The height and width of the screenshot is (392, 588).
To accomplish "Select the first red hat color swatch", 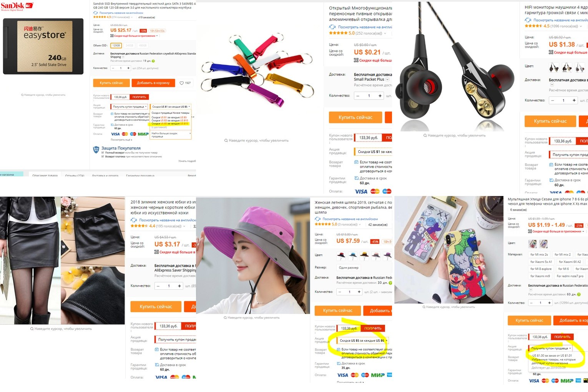I will click(x=341, y=255).
